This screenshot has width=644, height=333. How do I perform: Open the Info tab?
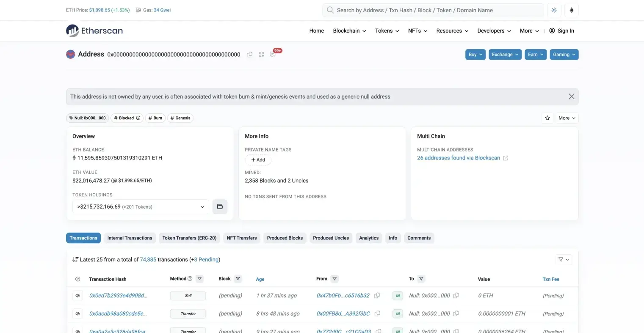393,238
